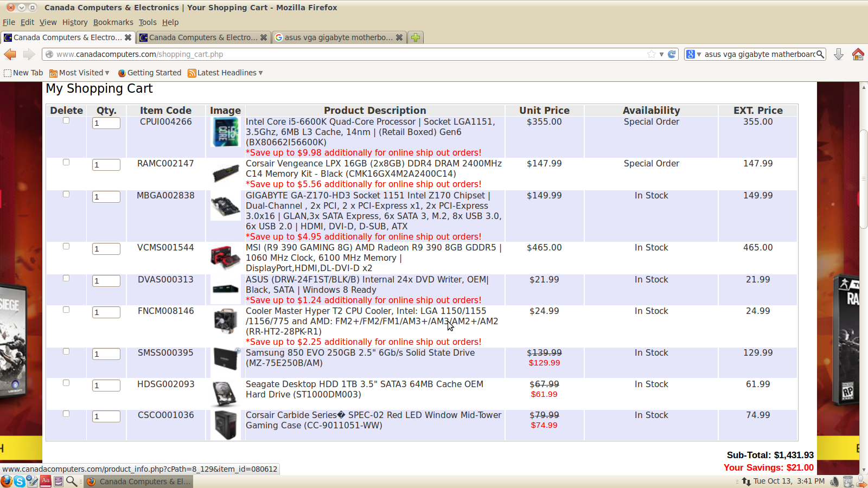Open the search engine selector dropdown

tap(693, 54)
